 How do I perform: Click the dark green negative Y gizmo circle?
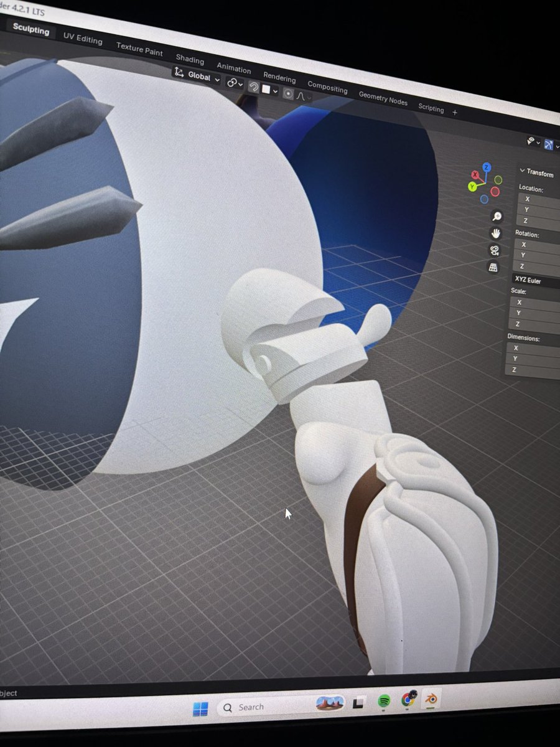(498, 181)
